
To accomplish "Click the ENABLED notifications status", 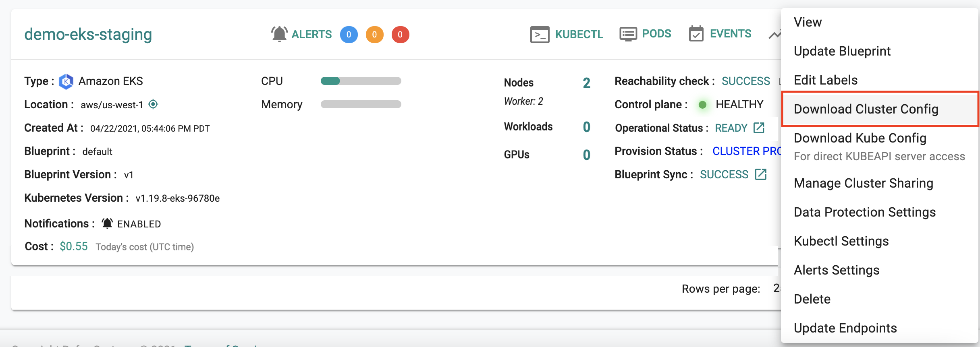I will tap(139, 224).
